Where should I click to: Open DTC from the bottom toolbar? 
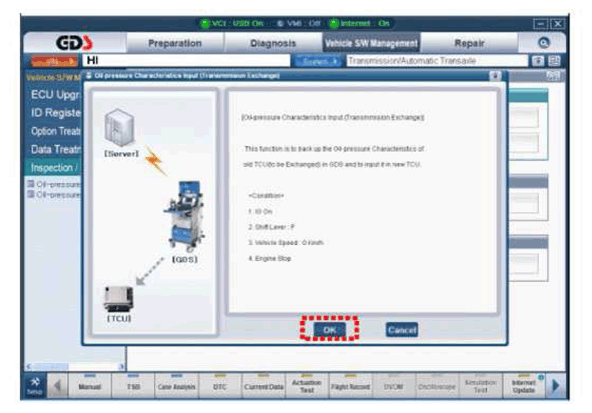[x=220, y=386]
